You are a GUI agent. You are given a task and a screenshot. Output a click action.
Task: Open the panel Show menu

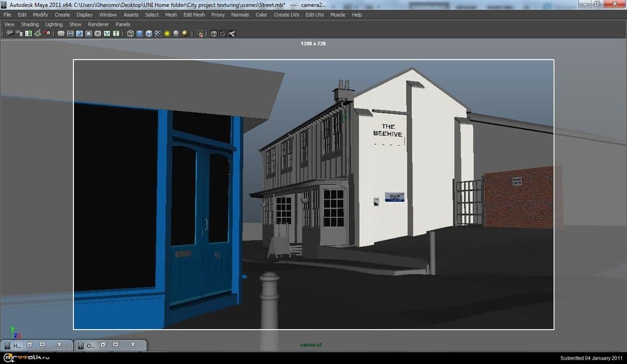[75, 24]
